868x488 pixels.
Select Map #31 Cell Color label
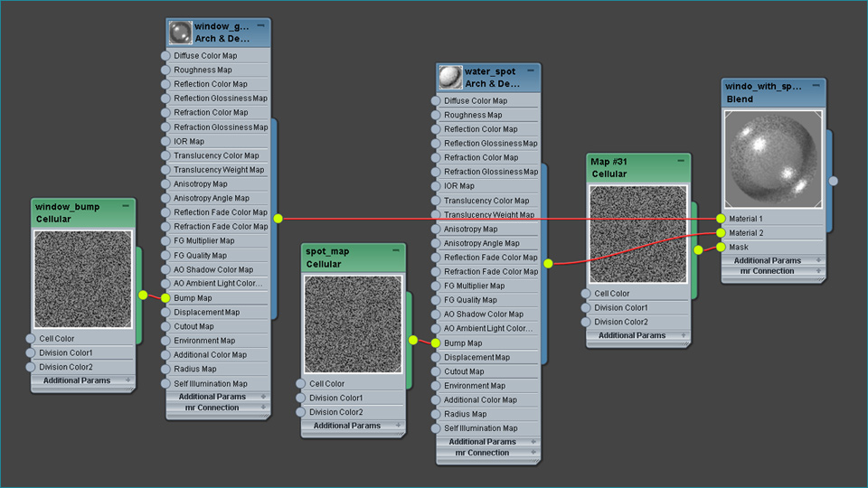(x=612, y=293)
